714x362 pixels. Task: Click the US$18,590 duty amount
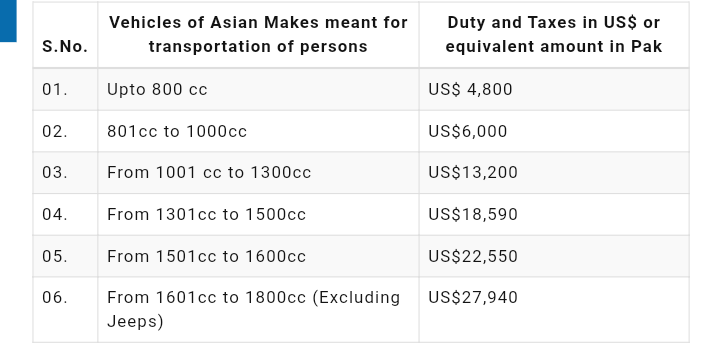coord(473,214)
